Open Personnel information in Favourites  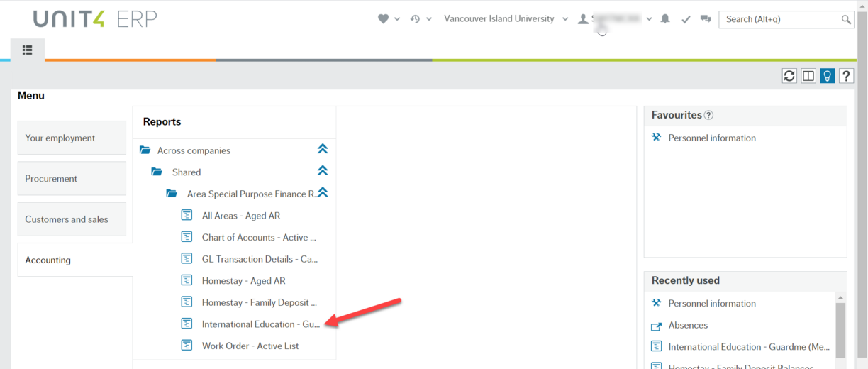click(x=712, y=138)
